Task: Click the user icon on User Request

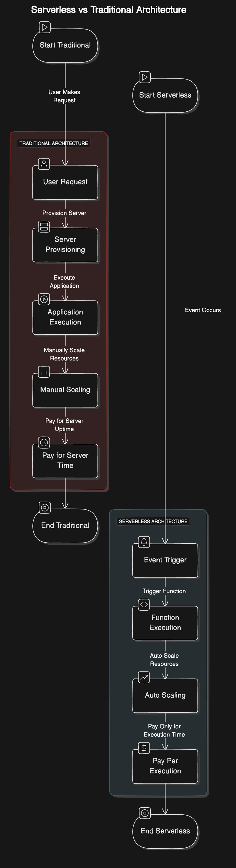Action: tap(44, 164)
